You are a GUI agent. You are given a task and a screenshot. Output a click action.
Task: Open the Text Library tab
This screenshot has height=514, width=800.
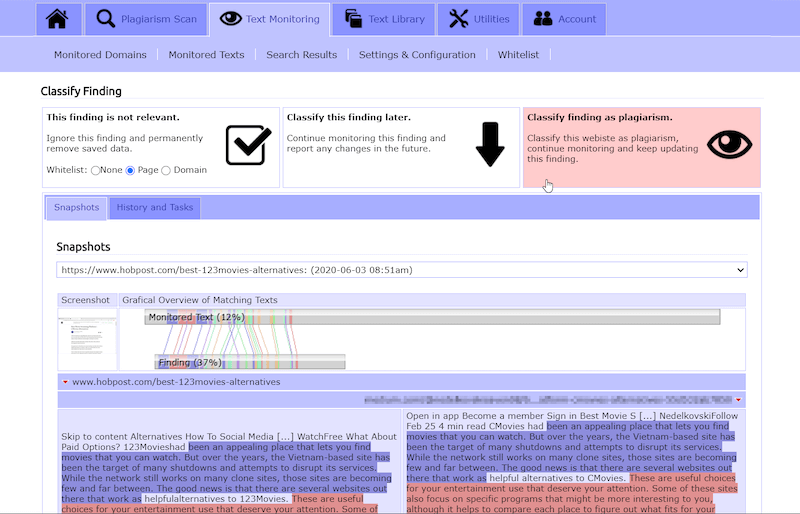click(384, 19)
